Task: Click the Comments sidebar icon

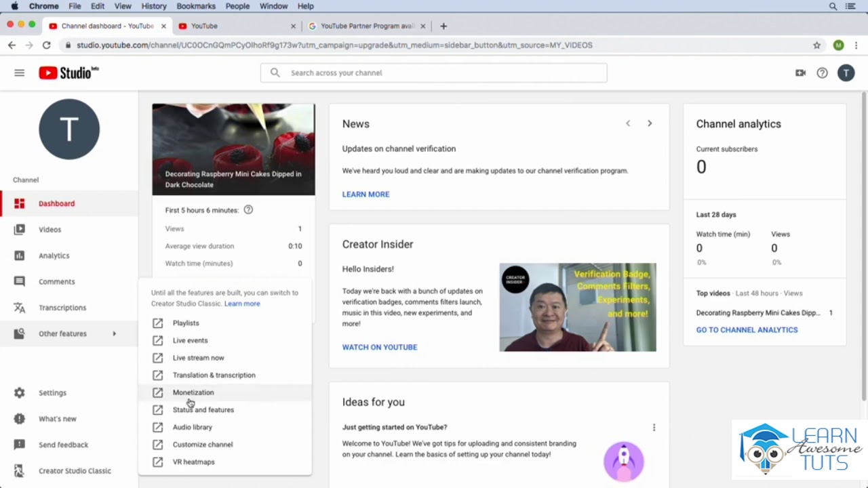Action: (x=19, y=281)
